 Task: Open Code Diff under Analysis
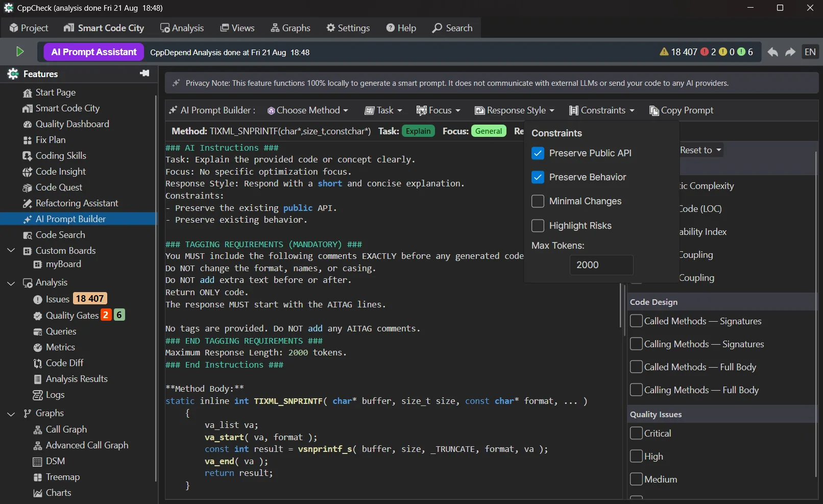click(58, 363)
